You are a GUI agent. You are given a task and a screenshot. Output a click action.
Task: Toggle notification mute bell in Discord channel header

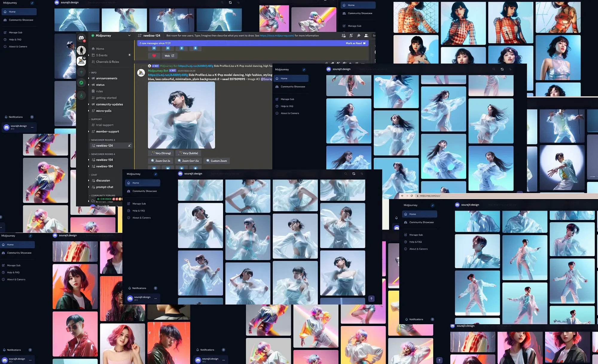pyautogui.click(x=351, y=36)
